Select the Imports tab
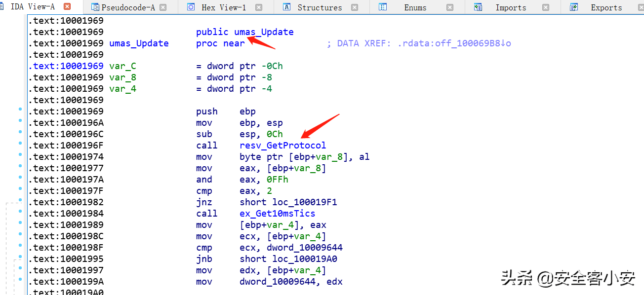Viewport: 644px width, 295px height. click(511, 7)
